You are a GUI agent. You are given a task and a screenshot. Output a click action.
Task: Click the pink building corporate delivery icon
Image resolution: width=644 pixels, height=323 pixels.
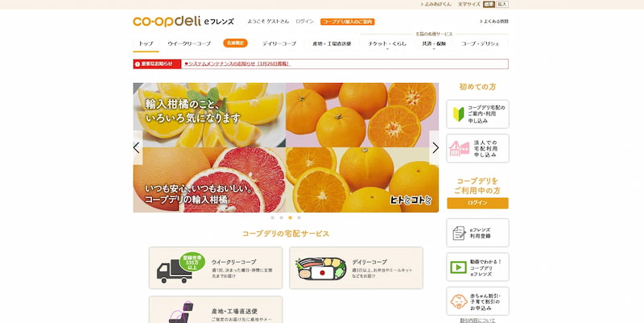[459, 148]
